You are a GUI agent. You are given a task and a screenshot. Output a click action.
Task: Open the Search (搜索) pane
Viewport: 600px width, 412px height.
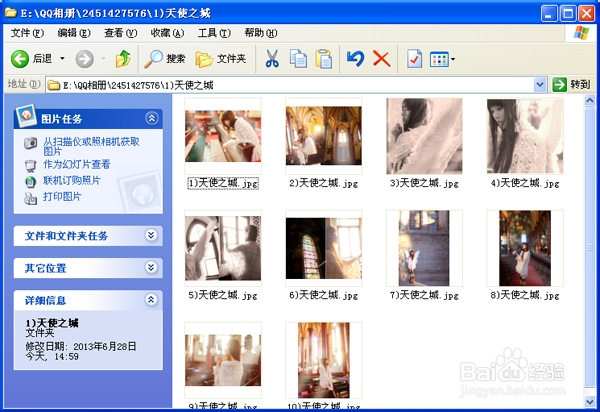pos(165,59)
